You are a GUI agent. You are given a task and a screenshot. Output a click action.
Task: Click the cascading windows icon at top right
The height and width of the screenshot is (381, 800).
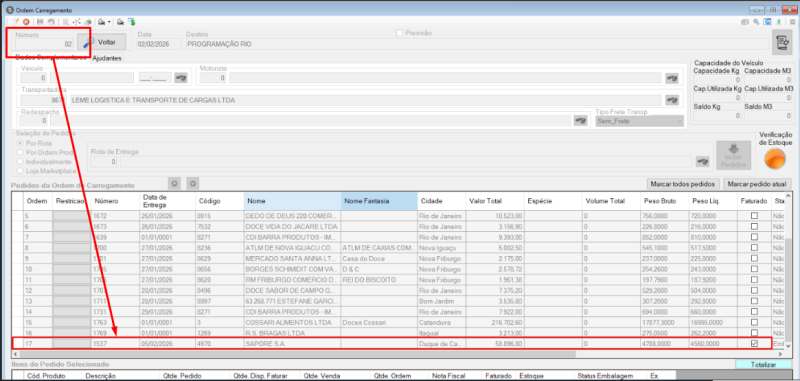tap(745, 22)
